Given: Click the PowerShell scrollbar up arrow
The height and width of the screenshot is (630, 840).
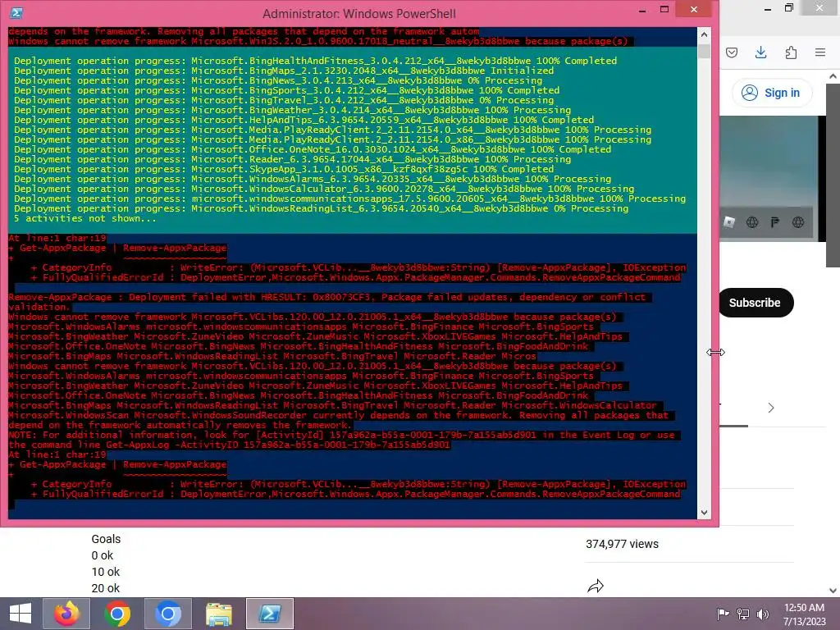Looking at the screenshot, I should point(704,34).
